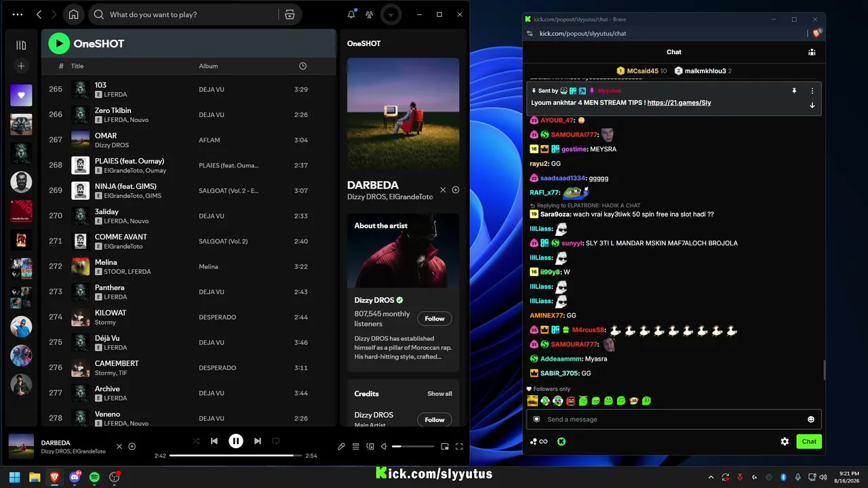Seek on the song progress bar
The image size is (868, 488).
[236, 455]
